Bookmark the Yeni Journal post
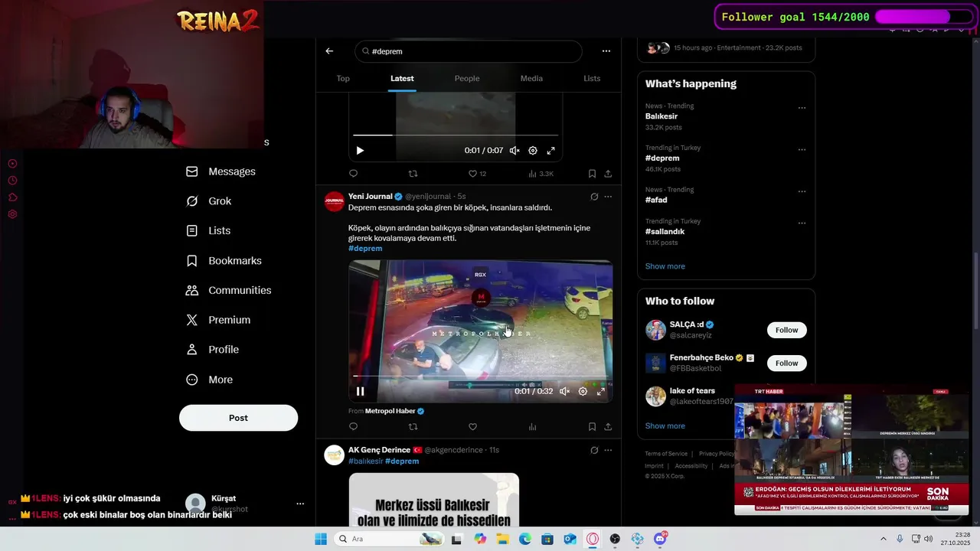This screenshot has width=980, height=551. point(592,426)
